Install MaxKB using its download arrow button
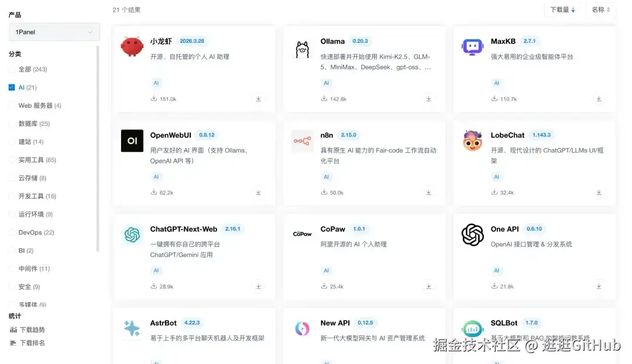632x364 pixels. [x=599, y=99]
